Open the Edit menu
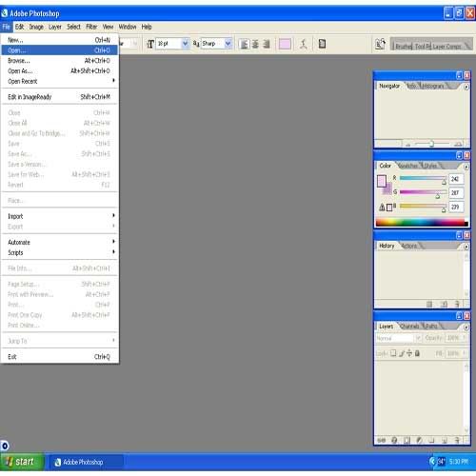Screen dimensions: 476x476 click(20, 27)
